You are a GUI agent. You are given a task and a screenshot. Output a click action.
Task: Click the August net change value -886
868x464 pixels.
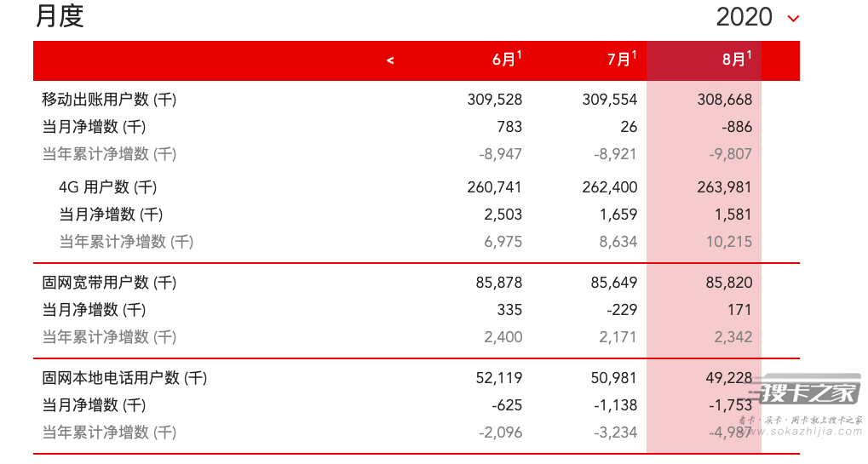coord(737,127)
